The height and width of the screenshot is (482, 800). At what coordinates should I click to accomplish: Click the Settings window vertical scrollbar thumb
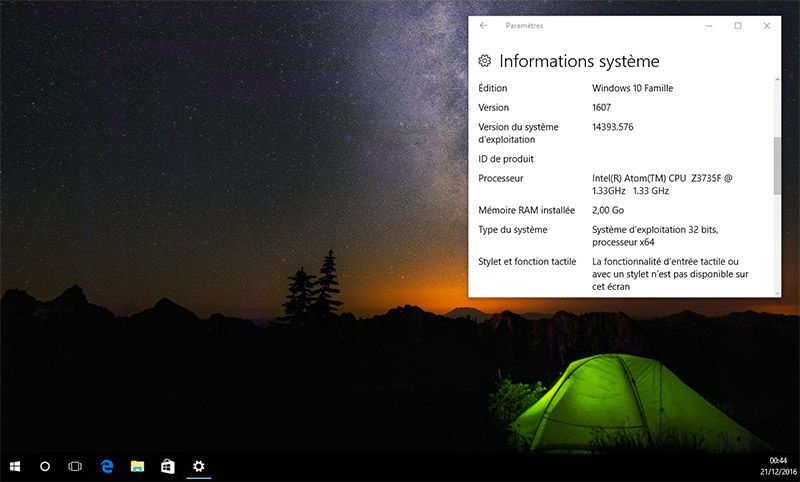(777, 165)
